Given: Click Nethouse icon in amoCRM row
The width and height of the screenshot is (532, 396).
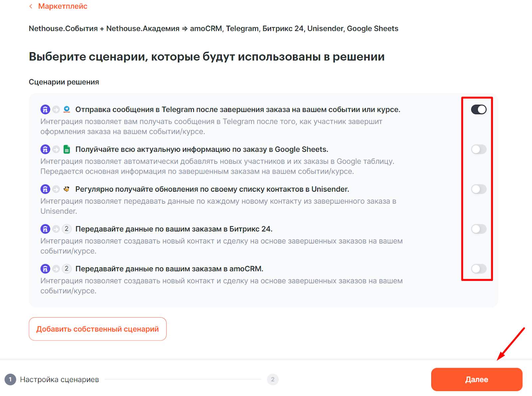Looking at the screenshot, I should coord(45,269).
